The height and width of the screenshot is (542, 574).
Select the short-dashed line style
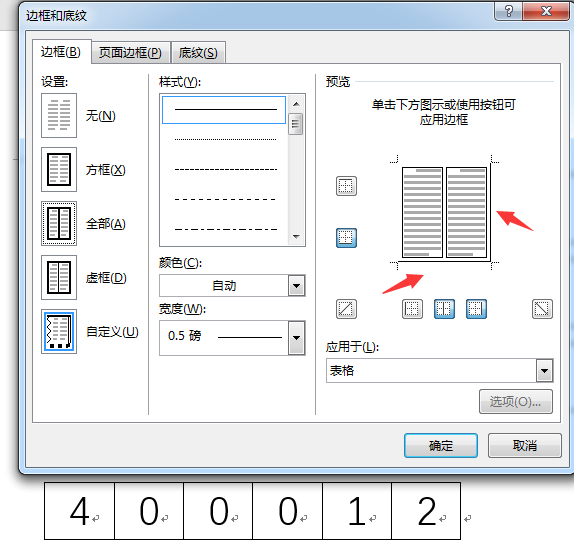coord(226,169)
